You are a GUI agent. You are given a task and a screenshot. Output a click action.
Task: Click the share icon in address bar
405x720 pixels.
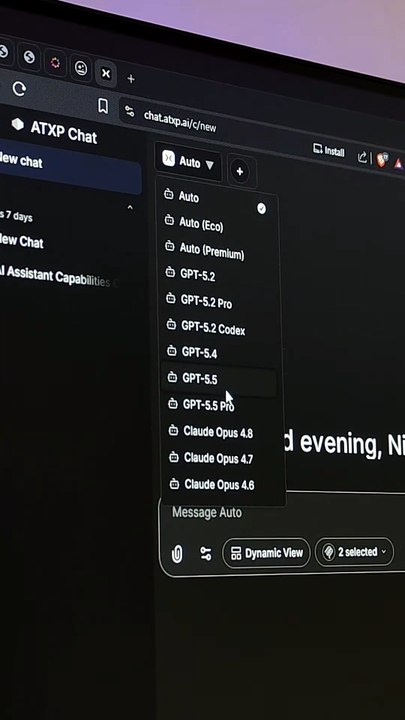(x=362, y=158)
